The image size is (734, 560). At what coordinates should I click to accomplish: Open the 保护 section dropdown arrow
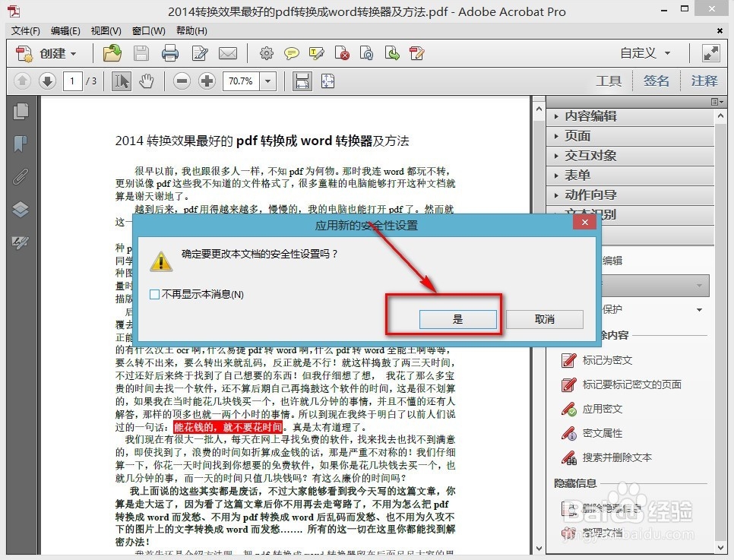click(699, 310)
